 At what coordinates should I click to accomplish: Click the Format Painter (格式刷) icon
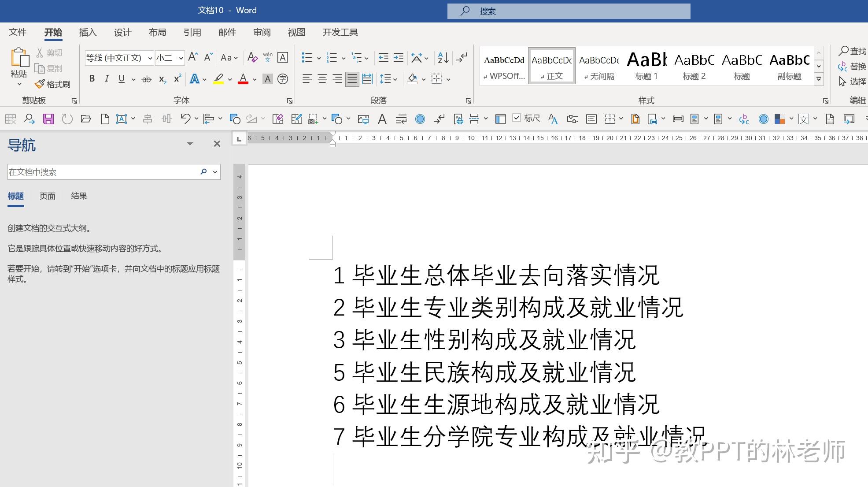[40, 84]
